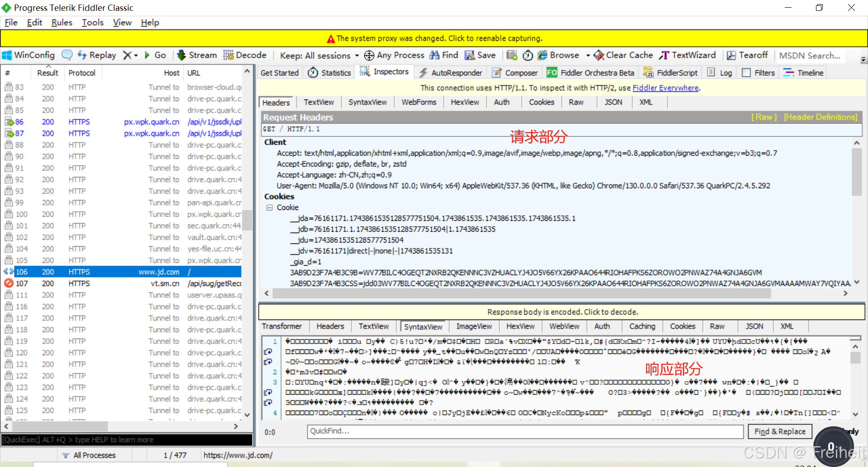Viewport: 868px width, 467px height.
Task: Click the comment speech bubble icon
Action: [67, 55]
